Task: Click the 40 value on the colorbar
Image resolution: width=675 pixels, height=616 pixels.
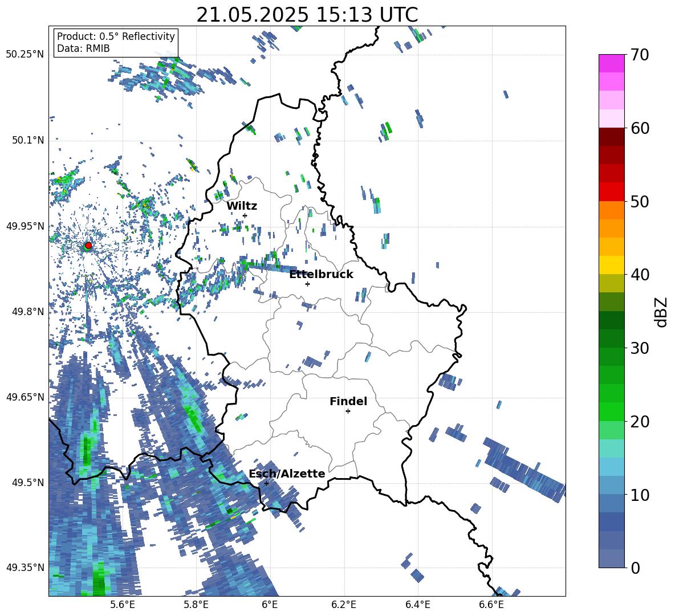Action: [x=640, y=275]
